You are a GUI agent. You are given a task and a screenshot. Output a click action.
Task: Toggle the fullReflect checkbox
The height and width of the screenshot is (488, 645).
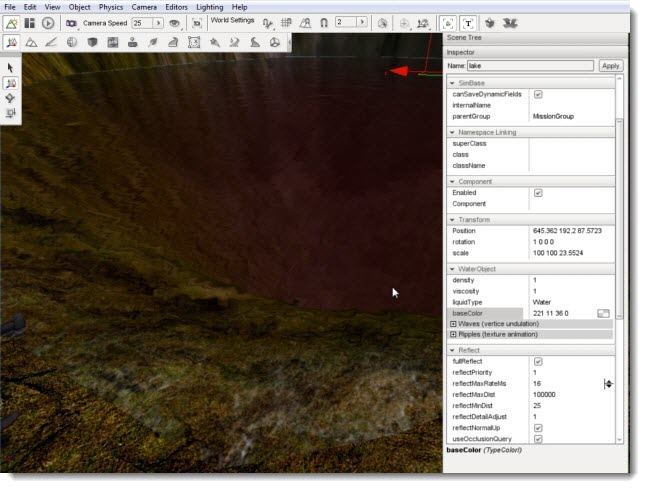coord(538,361)
